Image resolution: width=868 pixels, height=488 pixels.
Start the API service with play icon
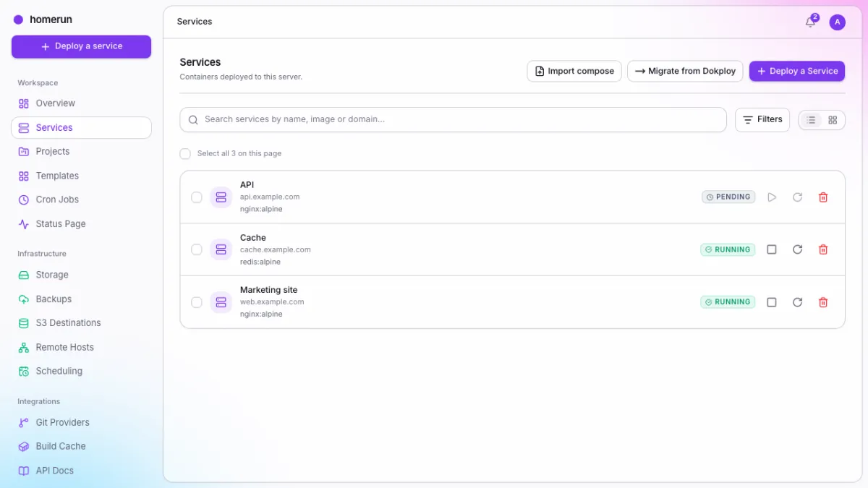tap(772, 197)
